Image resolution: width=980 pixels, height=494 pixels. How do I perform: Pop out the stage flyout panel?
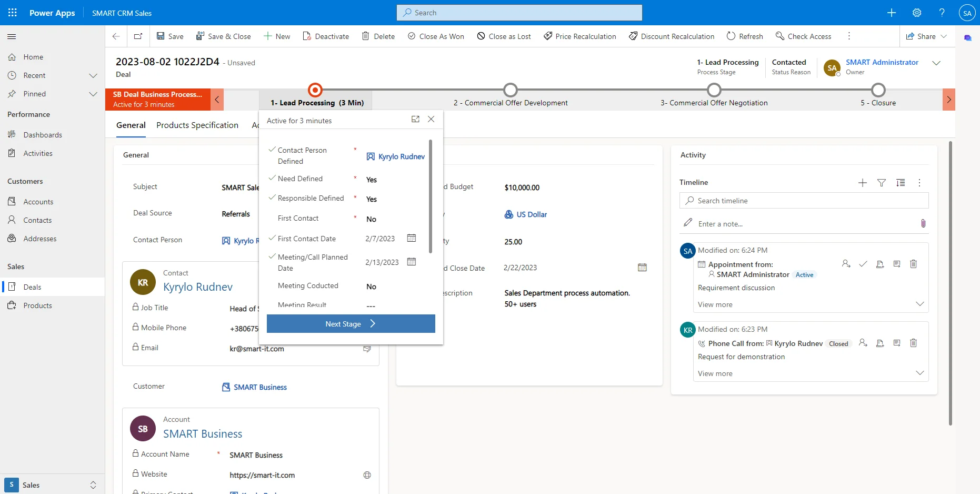(x=415, y=120)
